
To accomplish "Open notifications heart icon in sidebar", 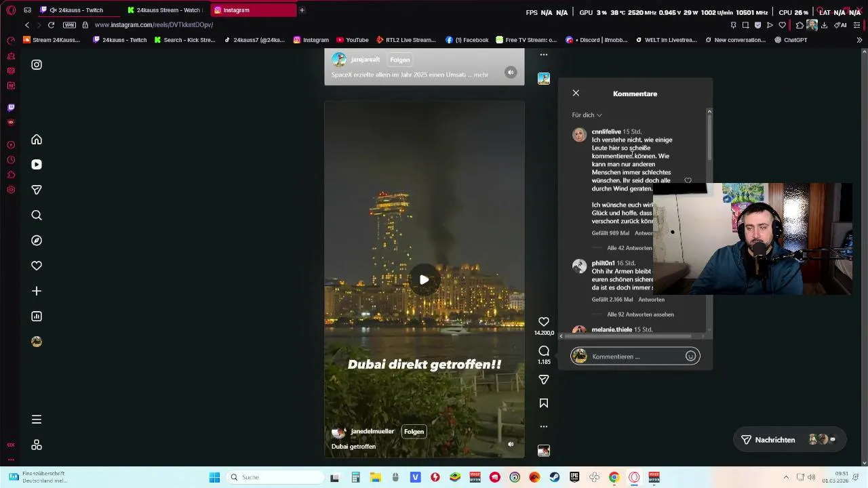I will click(x=37, y=266).
